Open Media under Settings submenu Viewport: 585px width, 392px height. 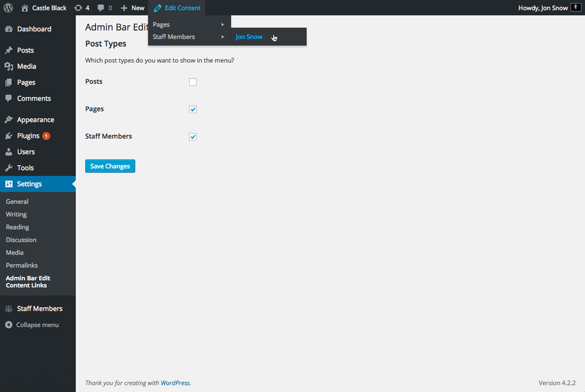[15, 253]
